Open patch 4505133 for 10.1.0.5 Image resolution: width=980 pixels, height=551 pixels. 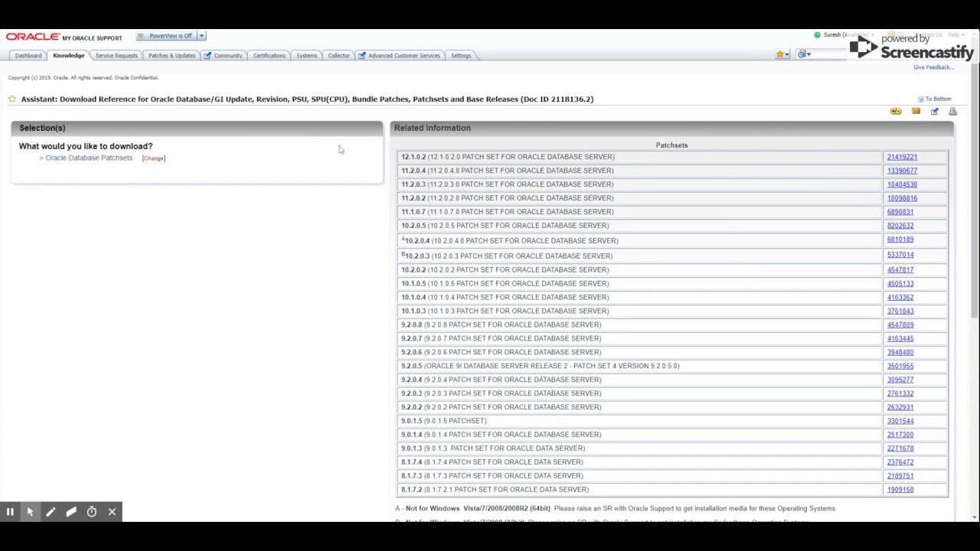[x=900, y=284]
